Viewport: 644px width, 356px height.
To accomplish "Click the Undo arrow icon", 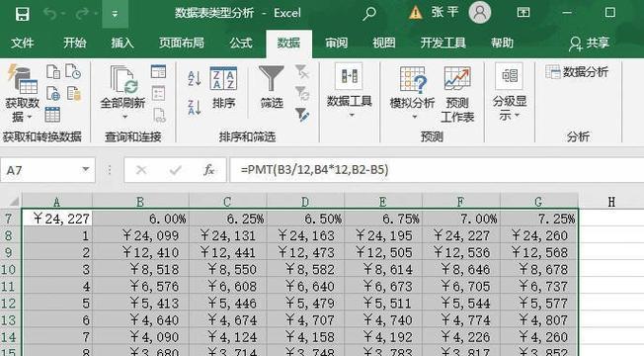I will click(x=51, y=14).
